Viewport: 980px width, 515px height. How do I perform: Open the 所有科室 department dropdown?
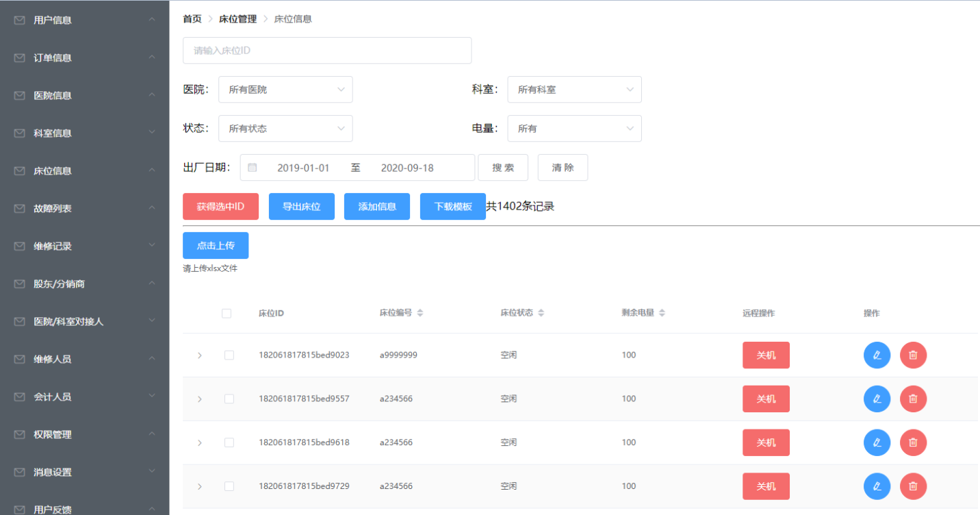coord(574,90)
